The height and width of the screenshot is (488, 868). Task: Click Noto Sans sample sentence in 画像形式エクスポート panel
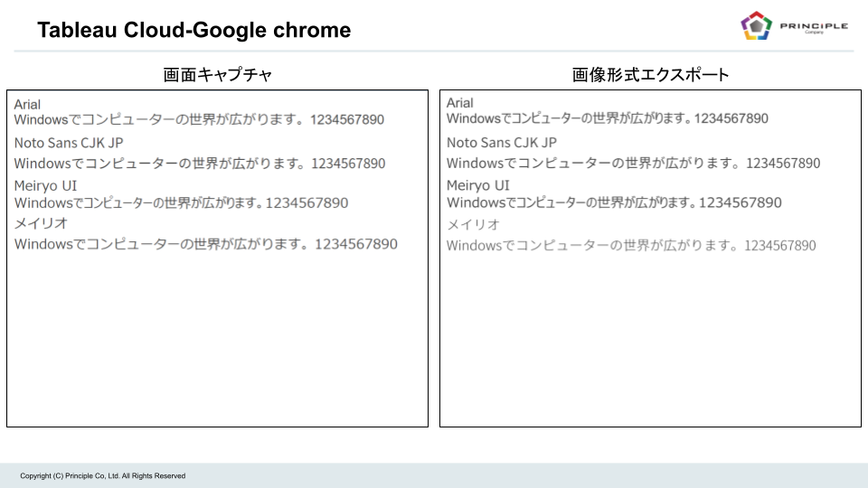[633, 164]
